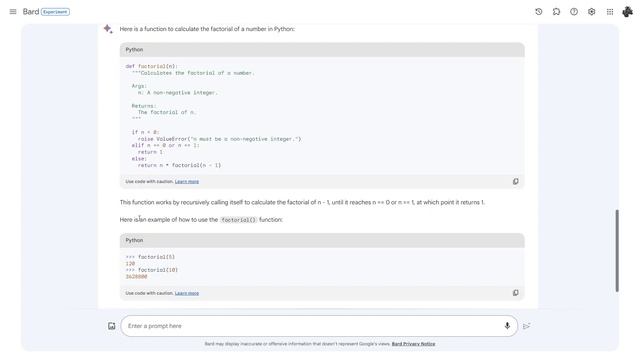Viewport: 640px width, 360px height.
Task: Open the updates icon in header
Action: 556,12
